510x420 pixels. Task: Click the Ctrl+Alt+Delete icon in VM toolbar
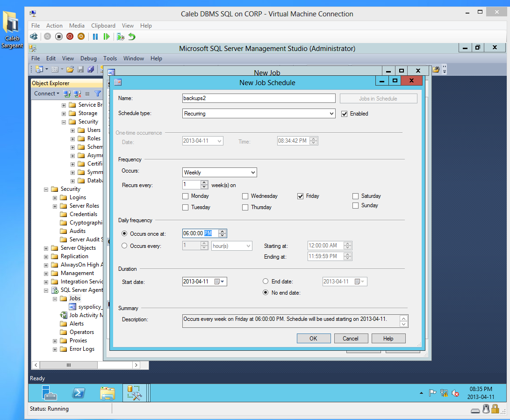pos(34,36)
